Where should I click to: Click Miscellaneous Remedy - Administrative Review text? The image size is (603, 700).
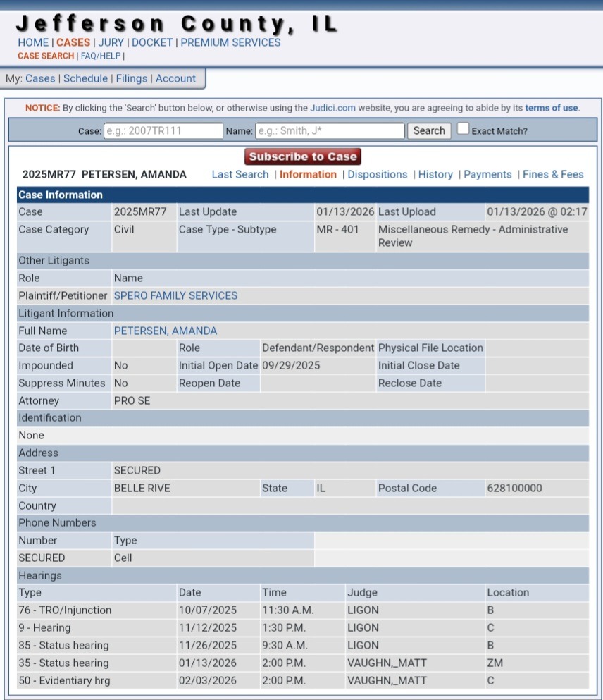[x=473, y=236]
